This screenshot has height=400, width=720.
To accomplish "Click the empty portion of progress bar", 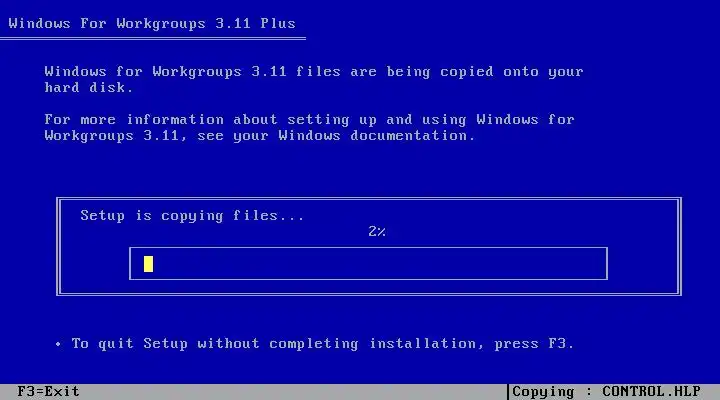I will click(x=380, y=264).
